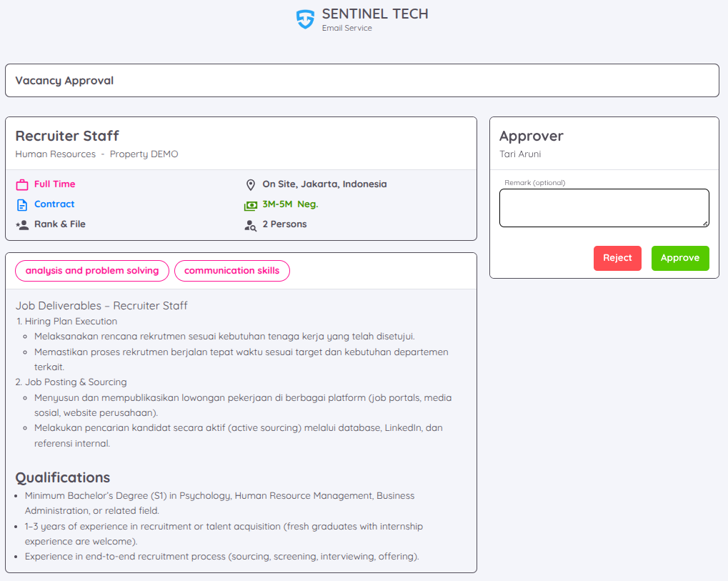Select the Recruiter Staff job title
Screen dimensions: 728x581
click(x=66, y=136)
